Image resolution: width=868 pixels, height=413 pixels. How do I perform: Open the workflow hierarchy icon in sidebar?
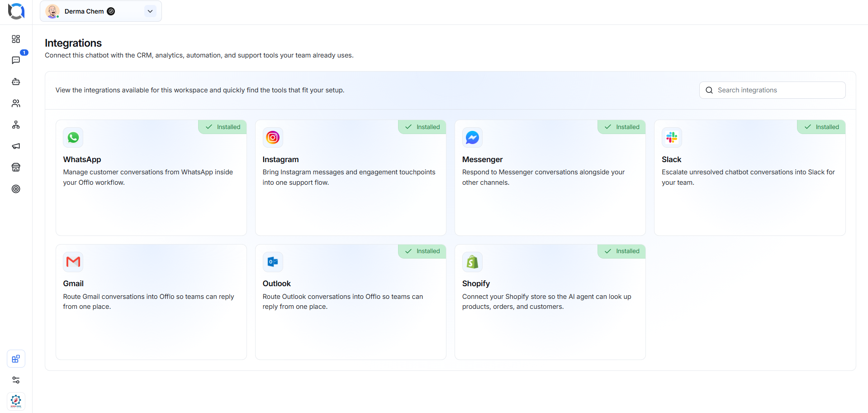[16, 125]
